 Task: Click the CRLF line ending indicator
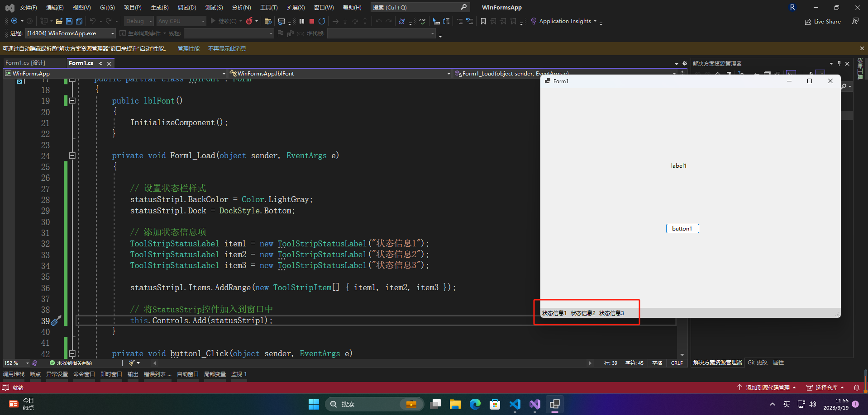[677, 363]
